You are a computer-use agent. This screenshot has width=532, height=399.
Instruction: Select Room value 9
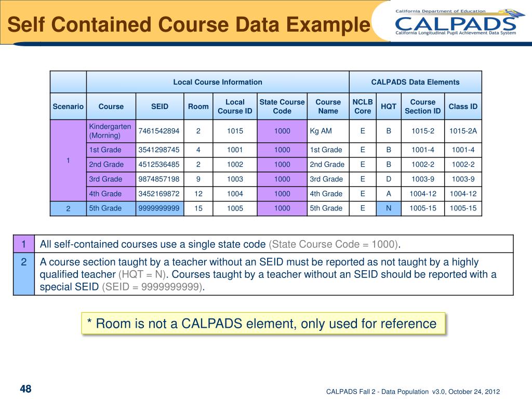click(x=198, y=179)
